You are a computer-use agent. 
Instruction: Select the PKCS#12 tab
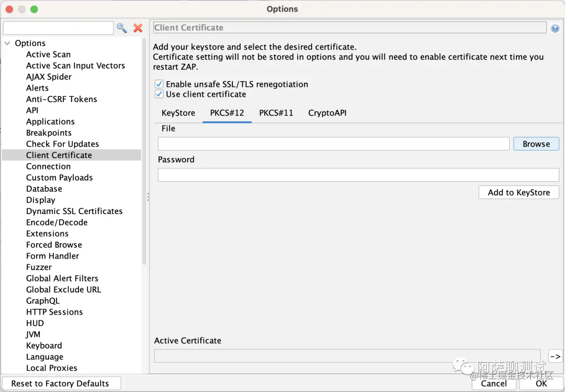[x=227, y=113]
